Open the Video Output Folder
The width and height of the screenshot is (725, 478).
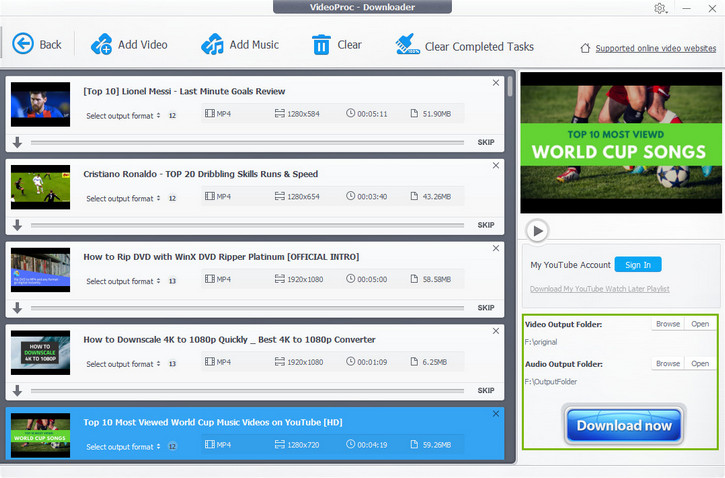point(700,324)
